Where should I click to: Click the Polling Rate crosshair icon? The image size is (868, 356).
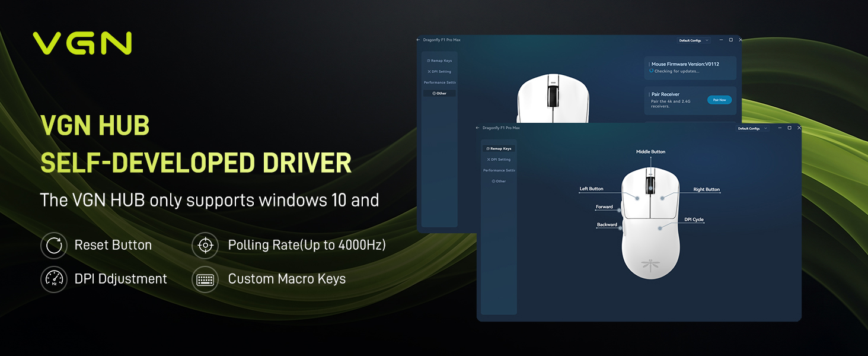(205, 246)
